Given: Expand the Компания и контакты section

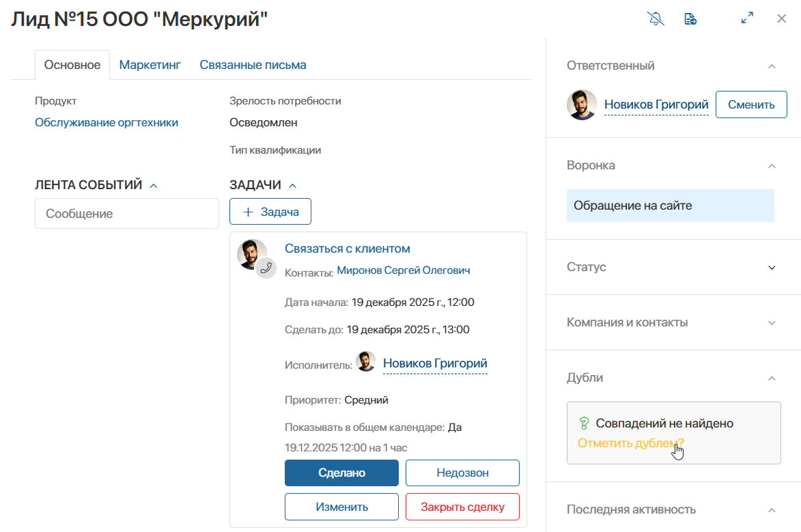Looking at the screenshot, I should coord(772,322).
